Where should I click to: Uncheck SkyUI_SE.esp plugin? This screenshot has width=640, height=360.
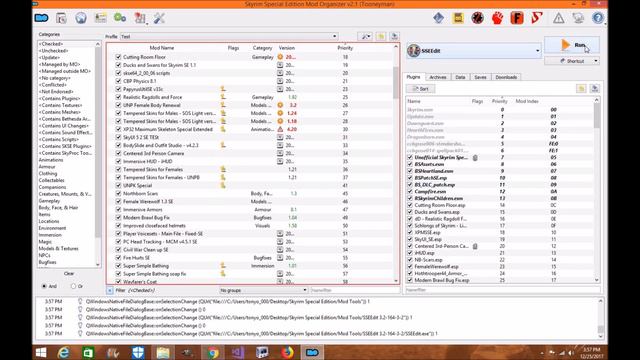coord(410,239)
